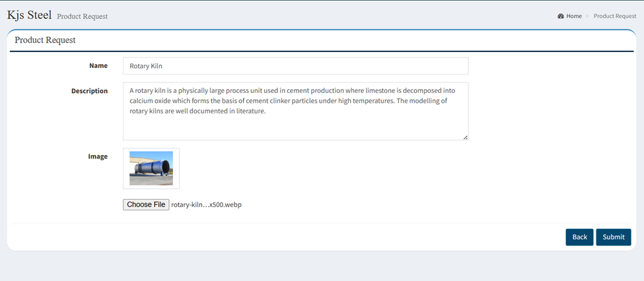This screenshot has height=281, width=644.
Task: Place cursor after 'literature.' in the description
Action: (x=267, y=111)
